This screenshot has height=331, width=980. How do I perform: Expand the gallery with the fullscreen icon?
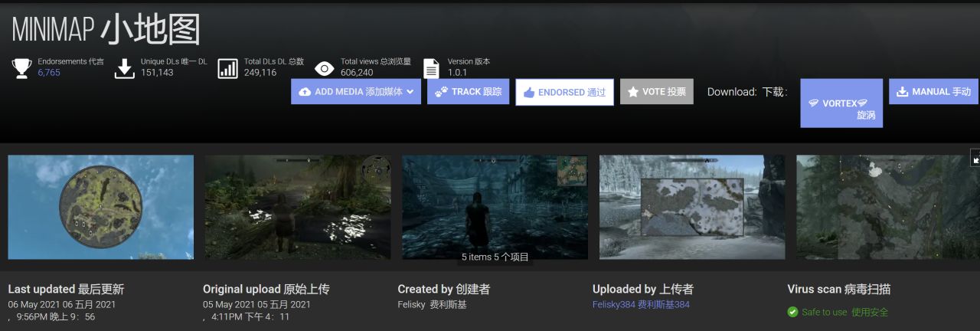[975, 157]
